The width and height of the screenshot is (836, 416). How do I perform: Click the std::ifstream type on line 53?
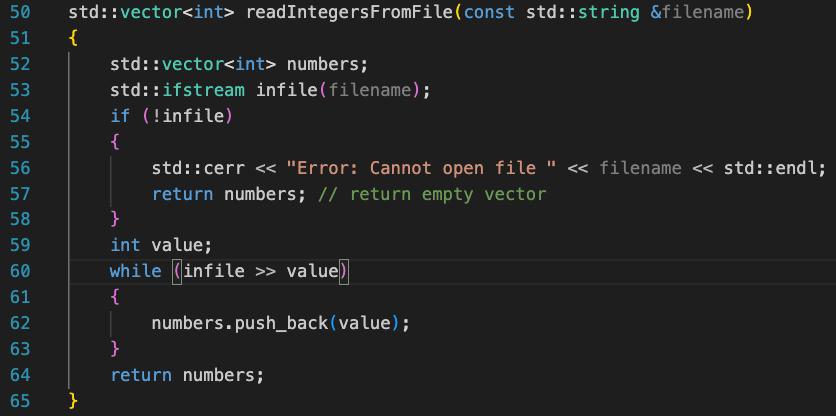pos(178,91)
